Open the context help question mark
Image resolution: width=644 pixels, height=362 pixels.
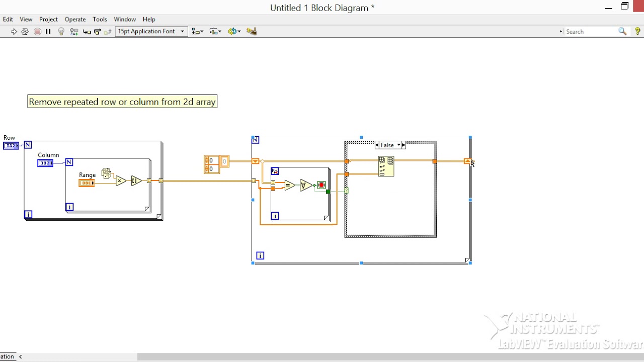637,31
